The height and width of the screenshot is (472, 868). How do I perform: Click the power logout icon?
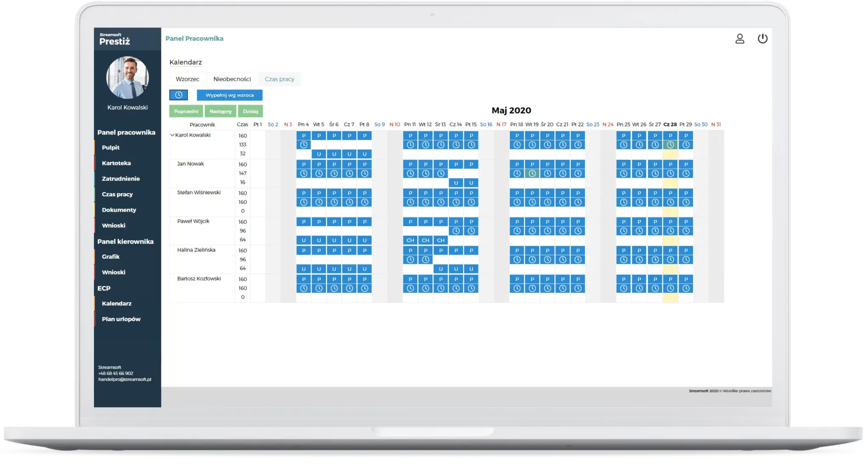[x=762, y=39]
